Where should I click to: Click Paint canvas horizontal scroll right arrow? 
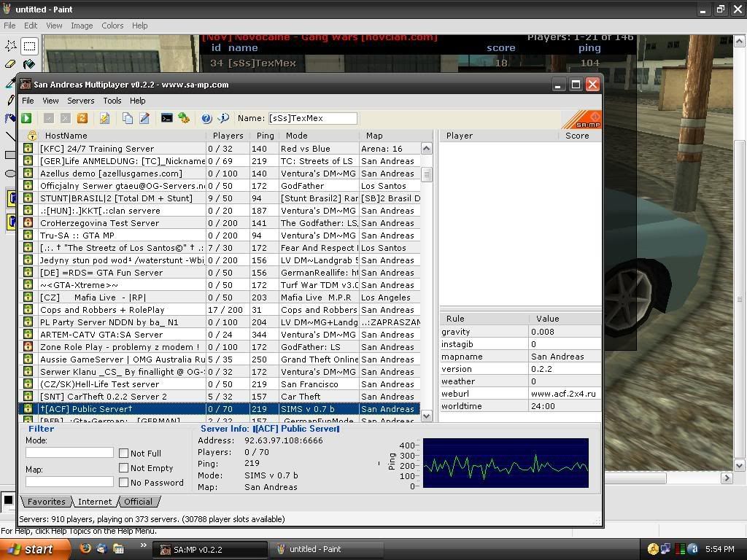coord(727,478)
